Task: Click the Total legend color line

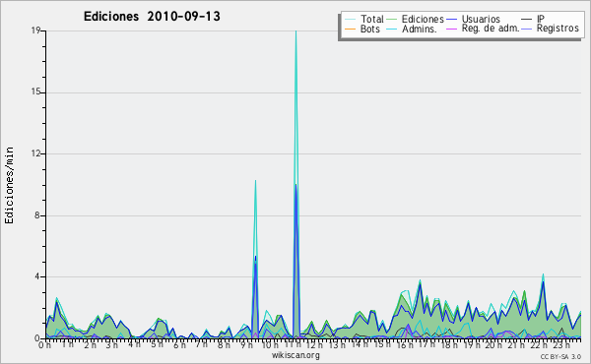Action: coord(350,20)
